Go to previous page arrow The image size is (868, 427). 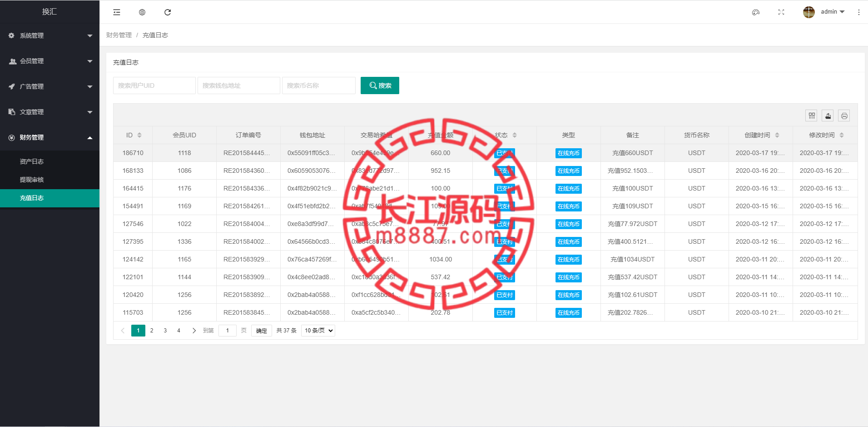click(x=123, y=331)
